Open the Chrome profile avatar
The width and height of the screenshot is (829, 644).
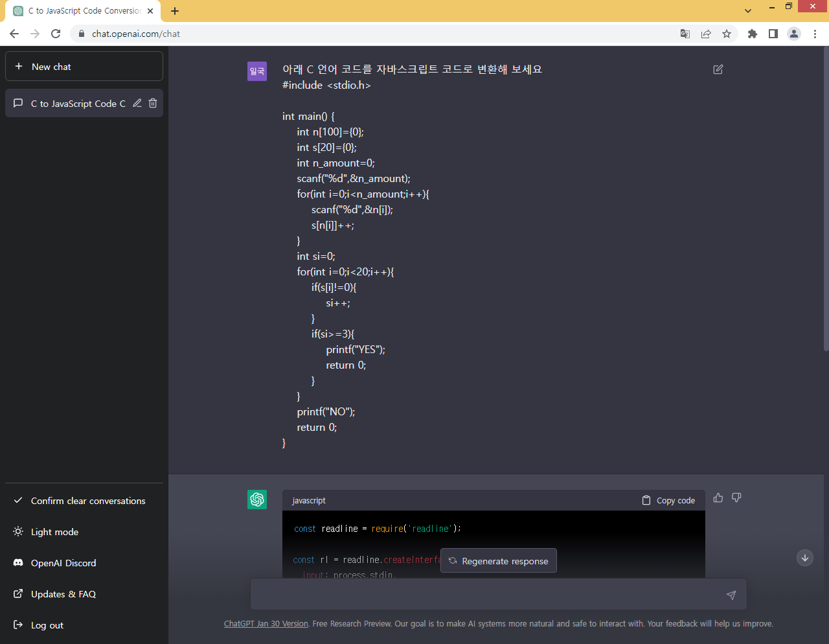[x=794, y=34]
